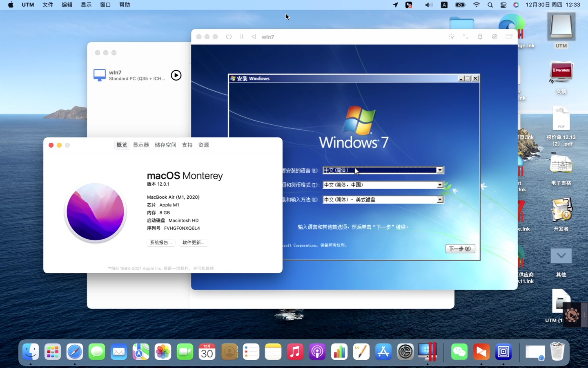Viewport: 588px width, 368px height.
Task: Click the 下一步 button in Windows setup
Action: pyautogui.click(x=460, y=249)
